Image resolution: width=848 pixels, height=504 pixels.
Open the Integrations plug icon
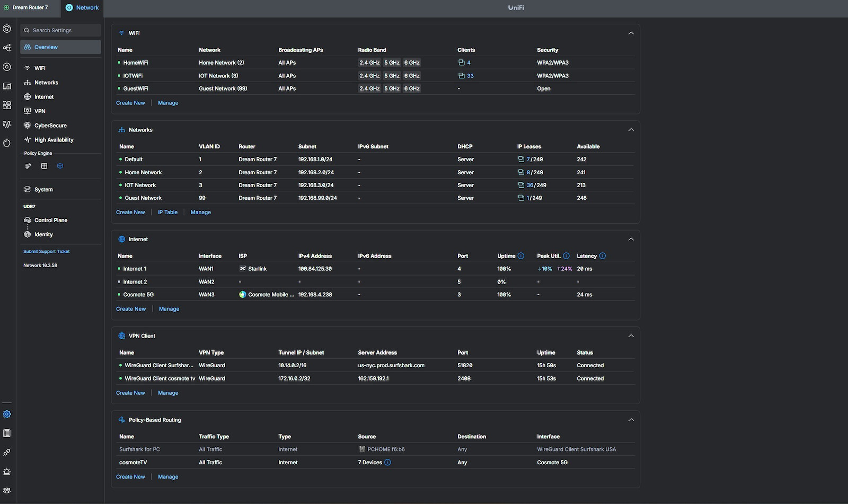[x=7, y=453]
